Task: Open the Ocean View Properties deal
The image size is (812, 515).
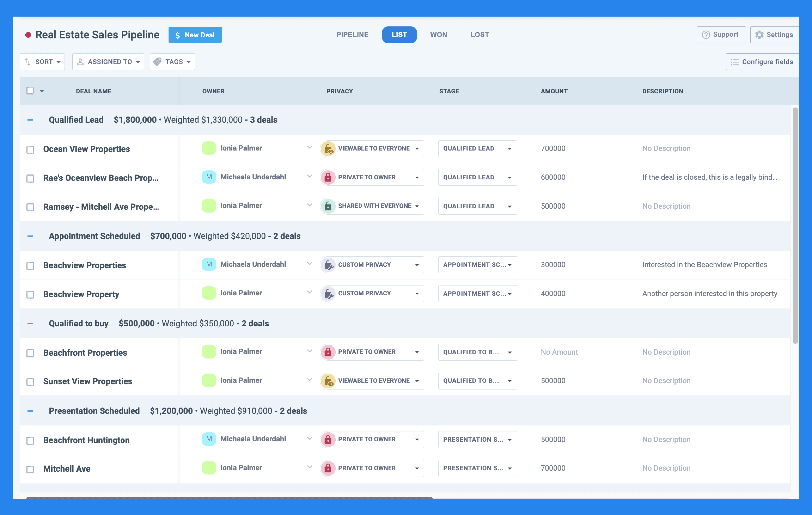Action: point(86,149)
